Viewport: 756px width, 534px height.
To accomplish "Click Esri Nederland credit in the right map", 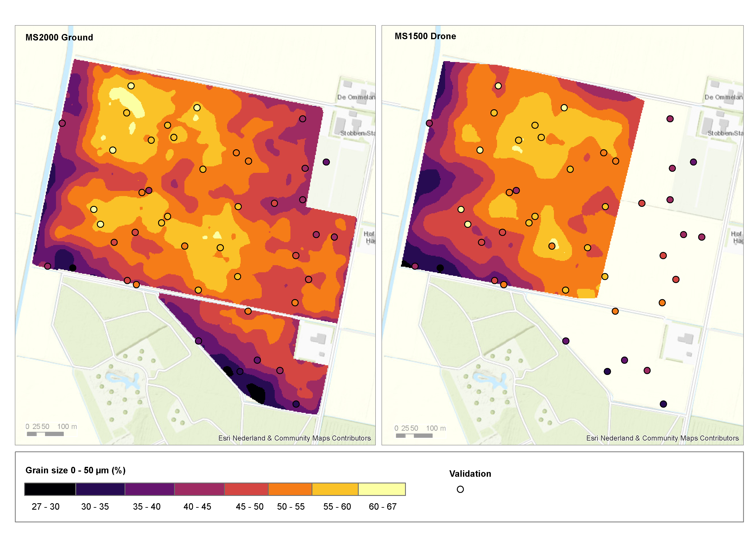I will pyautogui.click(x=662, y=438).
